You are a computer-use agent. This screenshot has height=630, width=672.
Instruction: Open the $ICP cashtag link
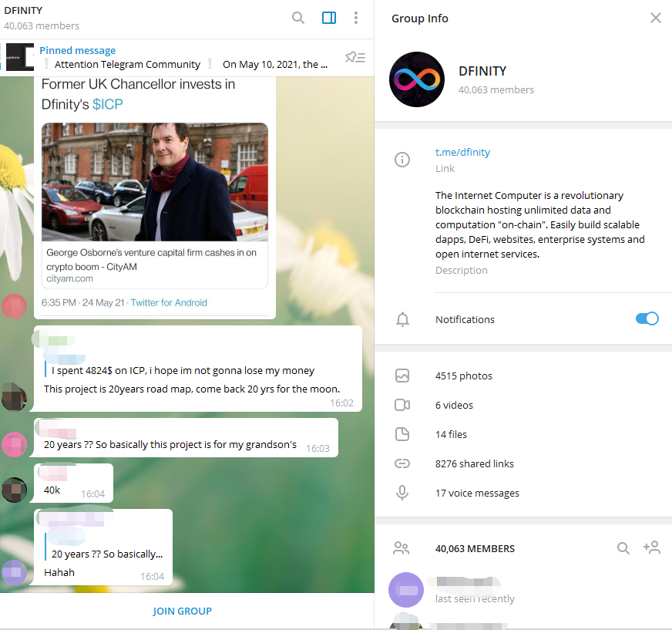108,104
